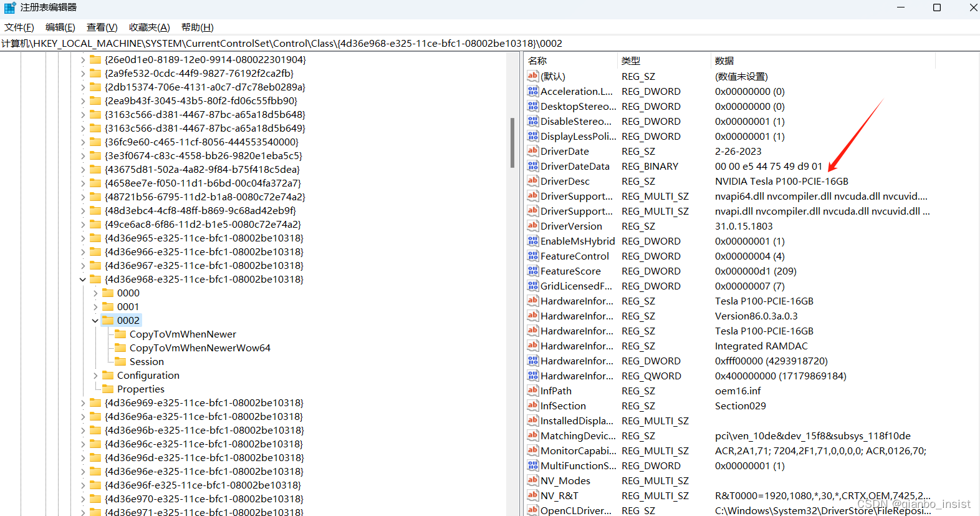Screen dimensions: 980x516
Task: Click the 0000 folder icon
Action: coord(108,293)
